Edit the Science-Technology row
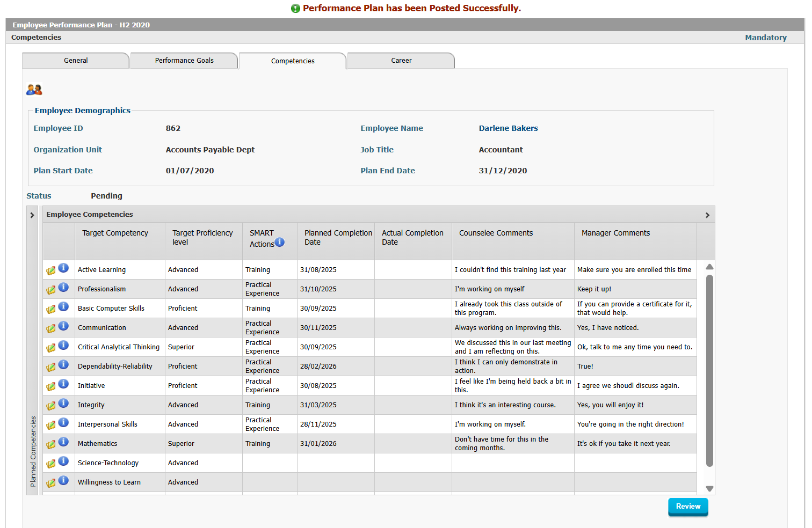This screenshot has height=528, width=812. point(51,464)
